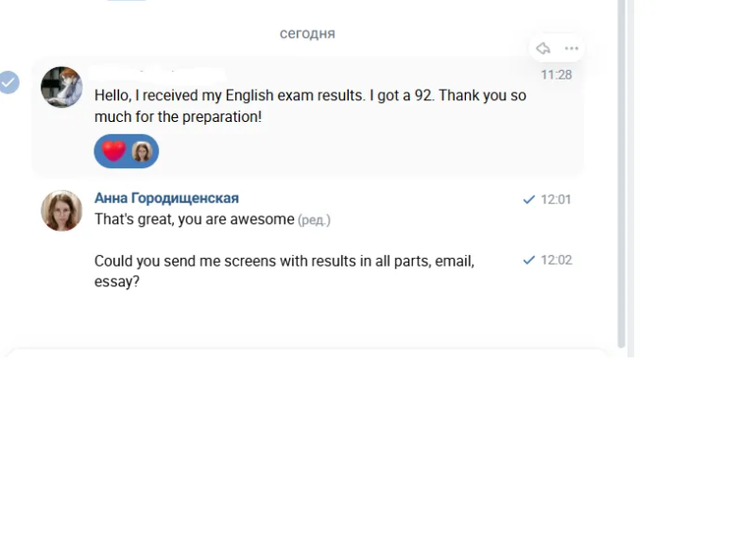Open the three-dot message options menu
Viewport: 756px width, 550px height.
click(x=572, y=48)
